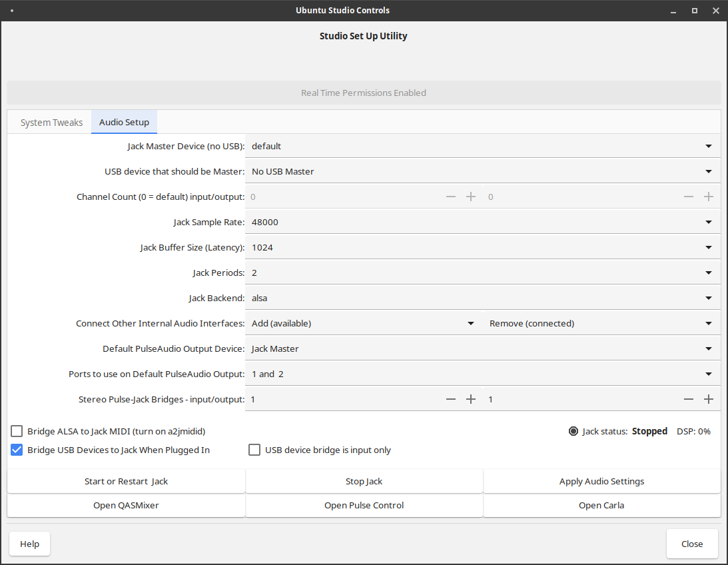728x565 pixels.
Task: Enable Bridge ALSA to Jack MIDI
Action: click(x=17, y=431)
